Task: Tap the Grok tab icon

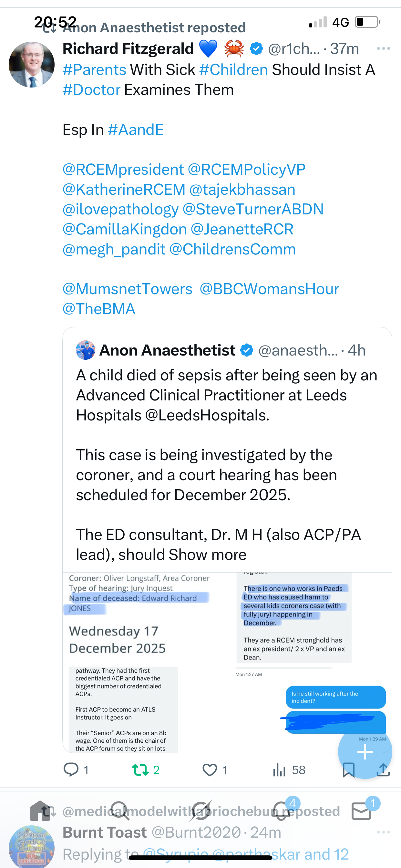Action: (x=200, y=811)
